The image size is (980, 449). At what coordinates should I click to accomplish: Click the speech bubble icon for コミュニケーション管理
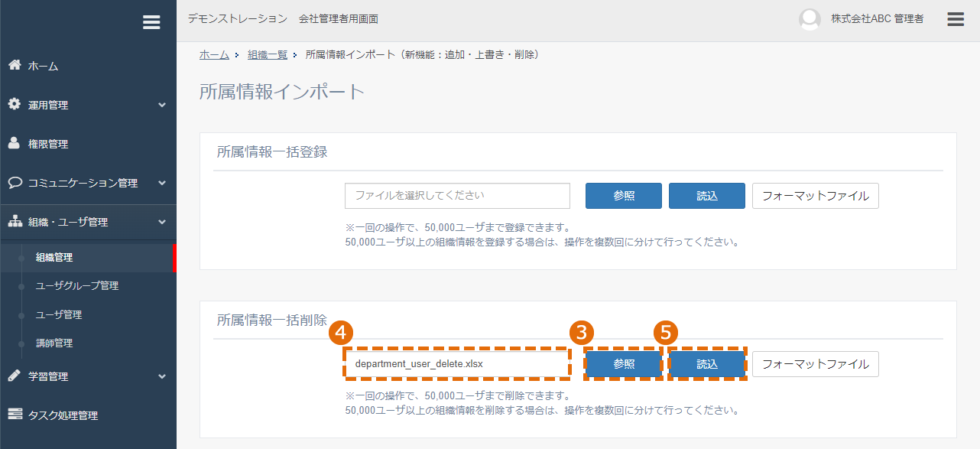coord(15,183)
